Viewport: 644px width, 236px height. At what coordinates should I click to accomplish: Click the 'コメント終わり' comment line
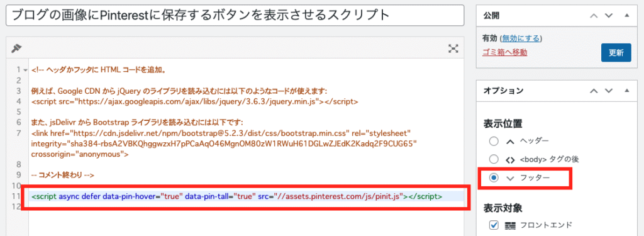(x=63, y=175)
